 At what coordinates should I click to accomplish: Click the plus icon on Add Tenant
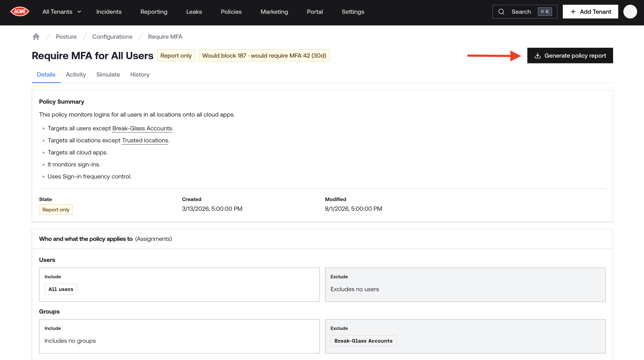[x=573, y=12]
